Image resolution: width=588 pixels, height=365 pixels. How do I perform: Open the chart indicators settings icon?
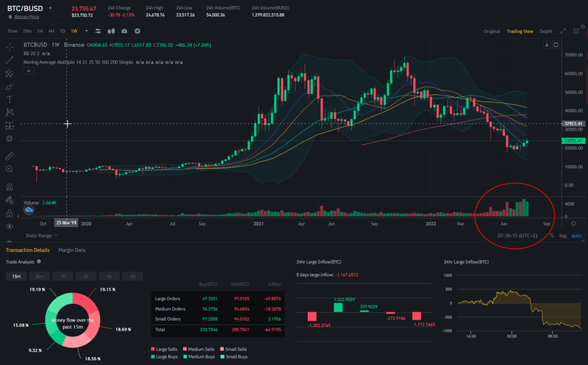coord(97,31)
